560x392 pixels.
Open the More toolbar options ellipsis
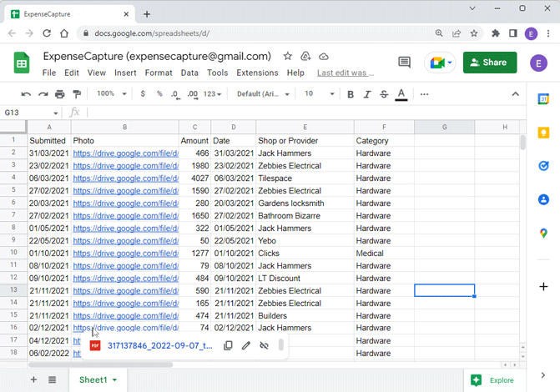tap(424, 94)
